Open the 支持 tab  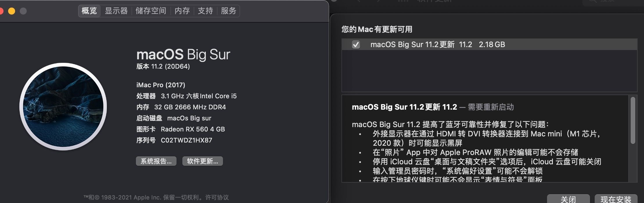205,11
